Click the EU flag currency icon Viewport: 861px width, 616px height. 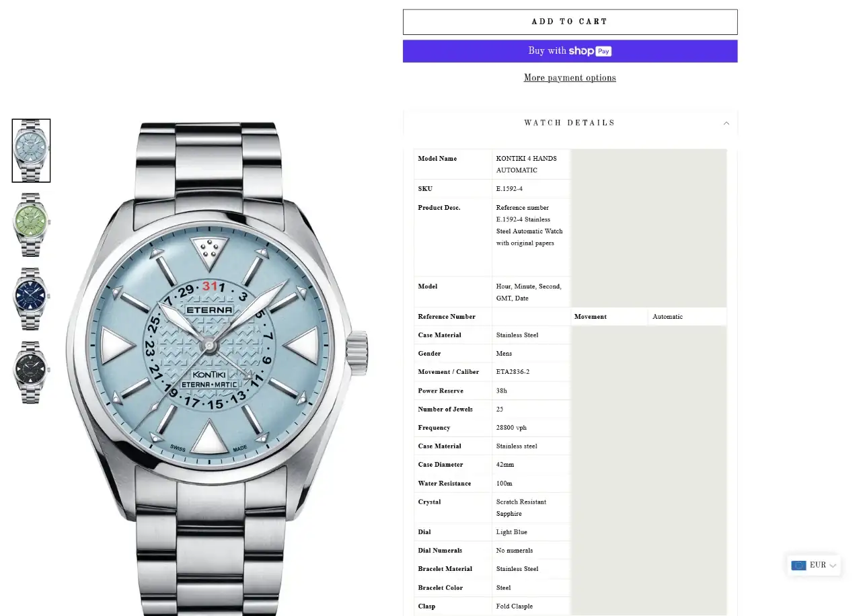click(x=798, y=566)
